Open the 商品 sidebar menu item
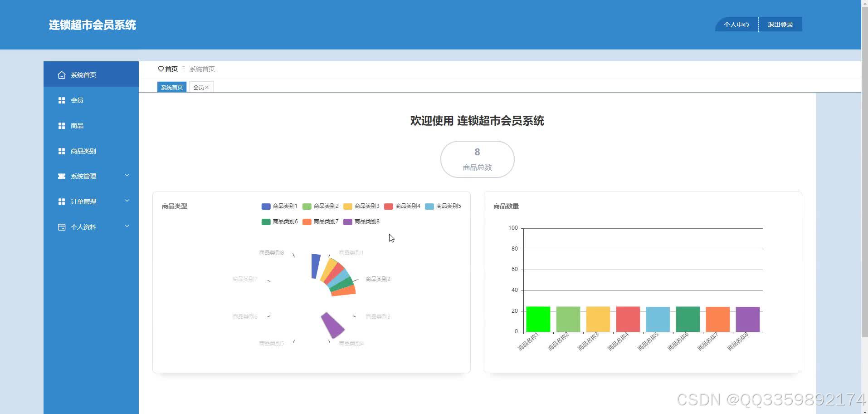Screen dimensions: 868x414 (x=91, y=126)
